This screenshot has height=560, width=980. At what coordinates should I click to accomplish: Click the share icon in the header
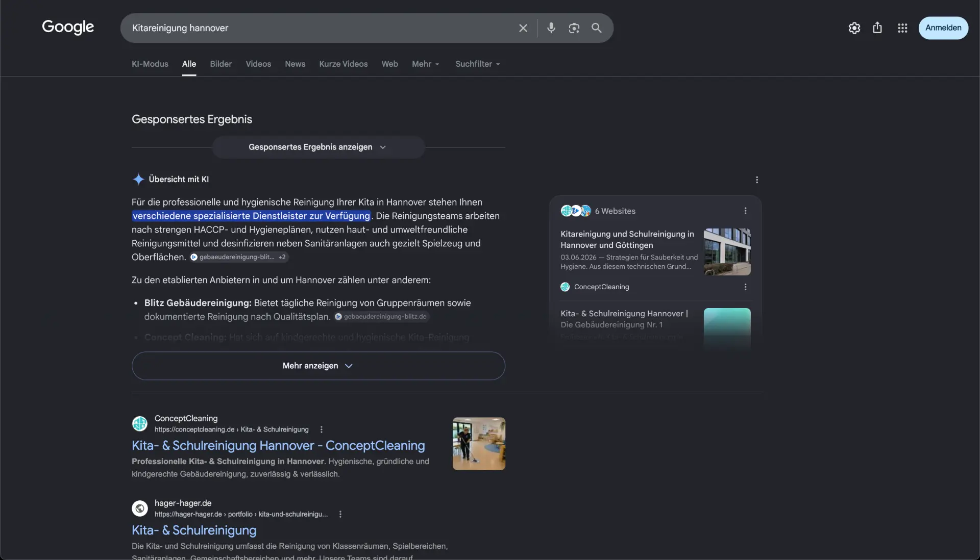point(877,28)
